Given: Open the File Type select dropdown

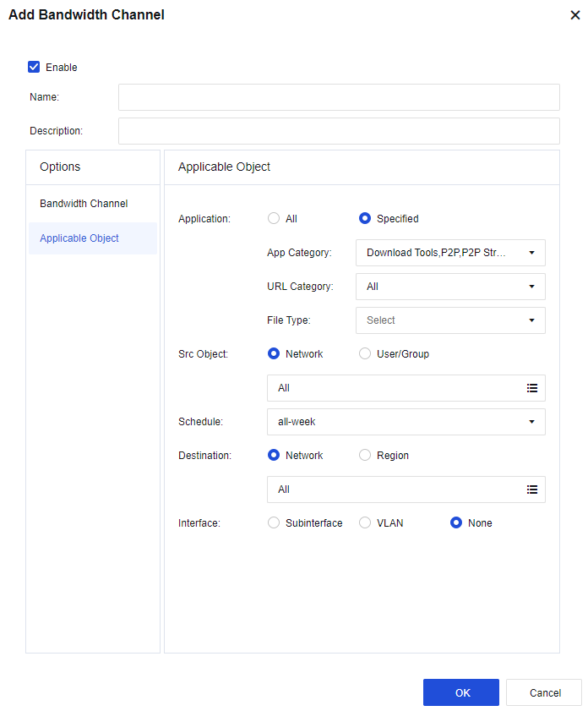Looking at the screenshot, I should coord(450,320).
